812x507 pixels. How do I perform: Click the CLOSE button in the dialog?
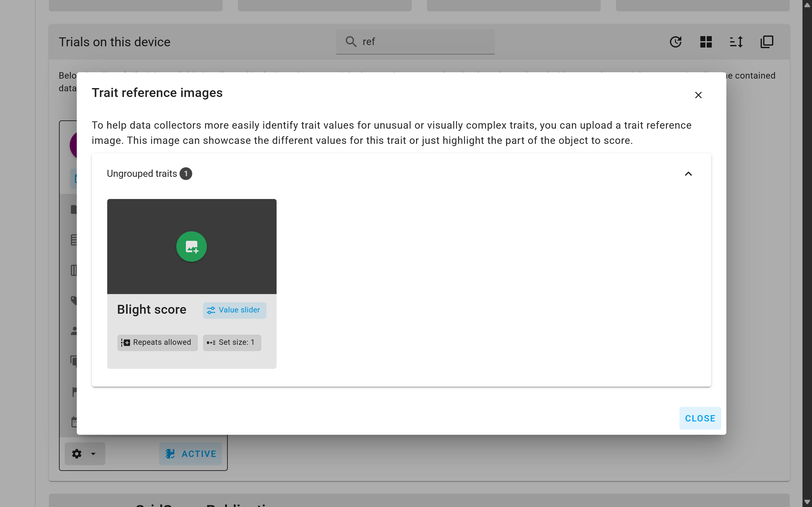click(x=700, y=418)
